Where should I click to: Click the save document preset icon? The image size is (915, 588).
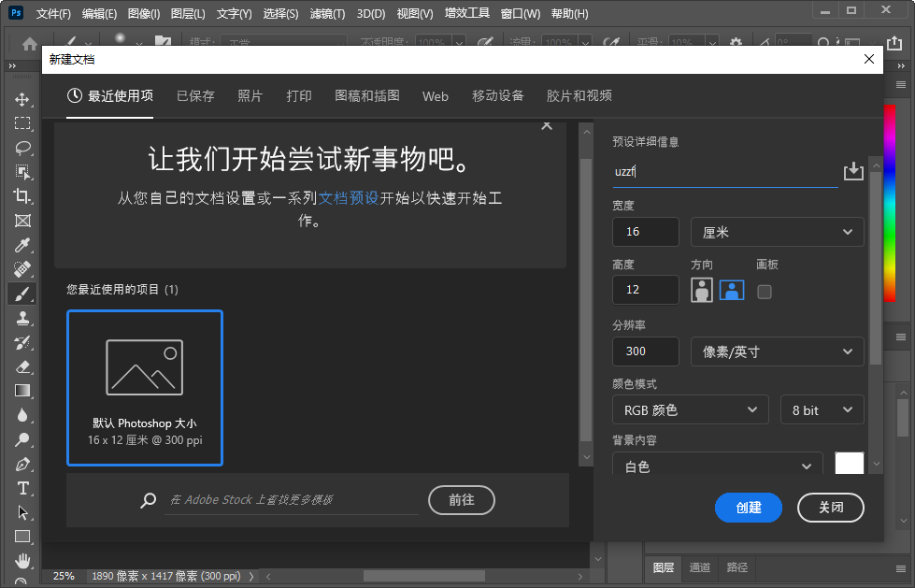(x=852, y=171)
